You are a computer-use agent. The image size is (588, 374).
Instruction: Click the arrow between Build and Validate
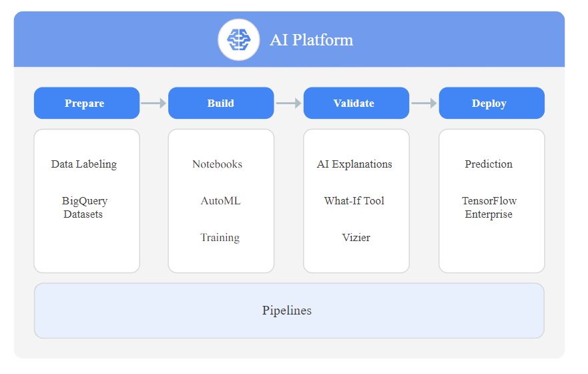[288, 104]
